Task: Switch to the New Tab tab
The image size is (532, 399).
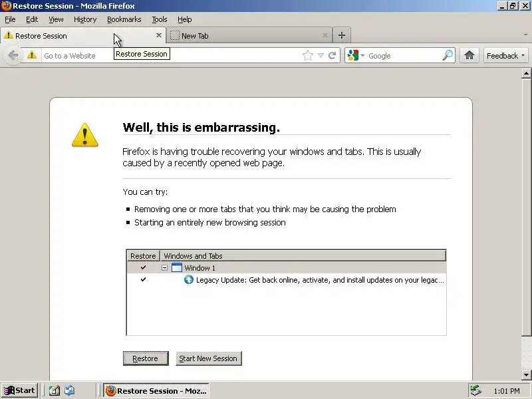Action: (249, 35)
